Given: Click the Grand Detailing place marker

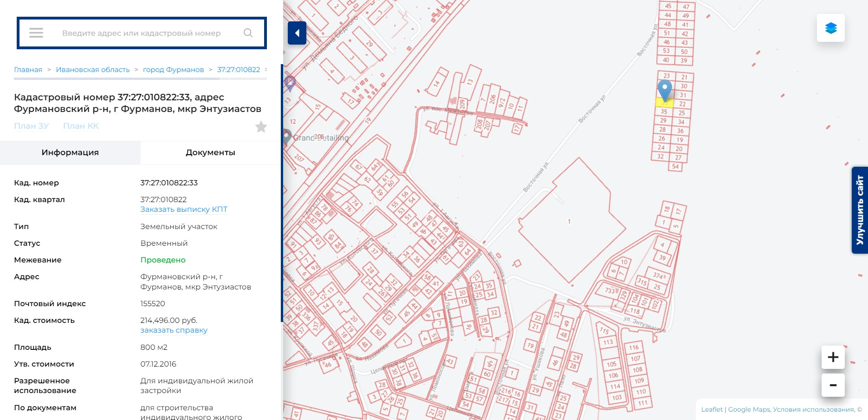Looking at the screenshot, I should click(287, 136).
